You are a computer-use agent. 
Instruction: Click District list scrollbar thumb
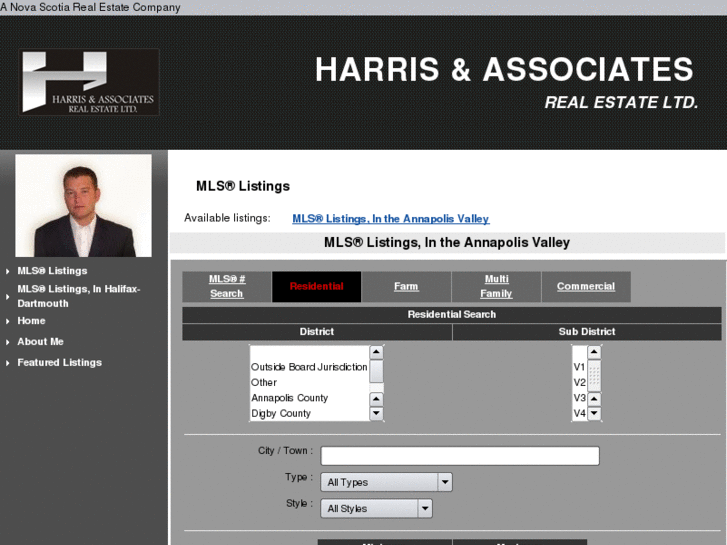click(376, 372)
